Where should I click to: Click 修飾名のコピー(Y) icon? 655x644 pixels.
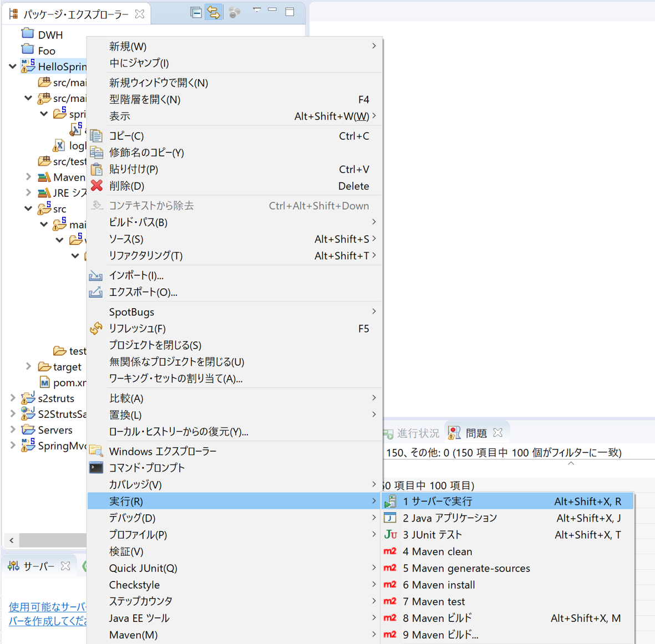(96, 152)
